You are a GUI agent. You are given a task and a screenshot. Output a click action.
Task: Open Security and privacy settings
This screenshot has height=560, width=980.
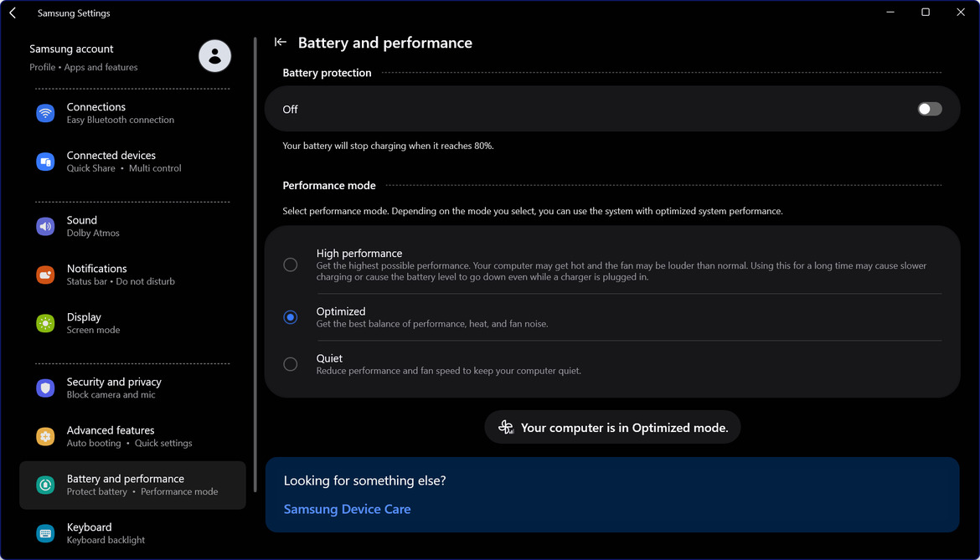(132, 388)
